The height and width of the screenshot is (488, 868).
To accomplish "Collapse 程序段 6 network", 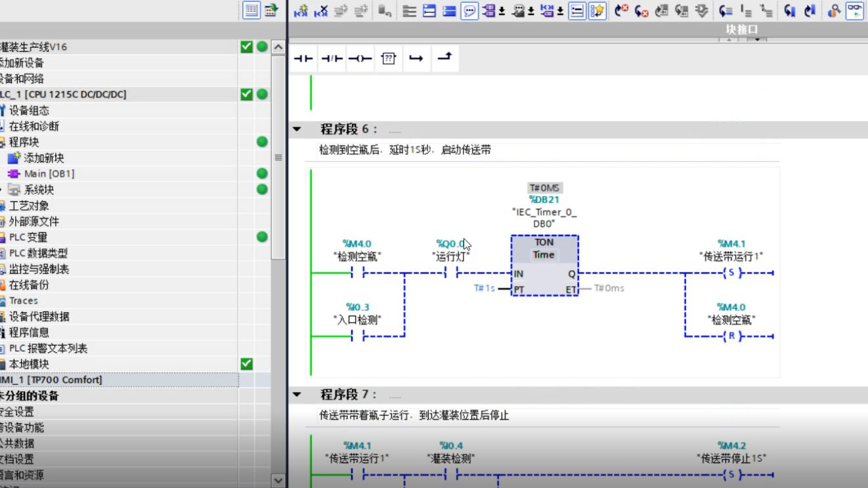I will 297,129.
